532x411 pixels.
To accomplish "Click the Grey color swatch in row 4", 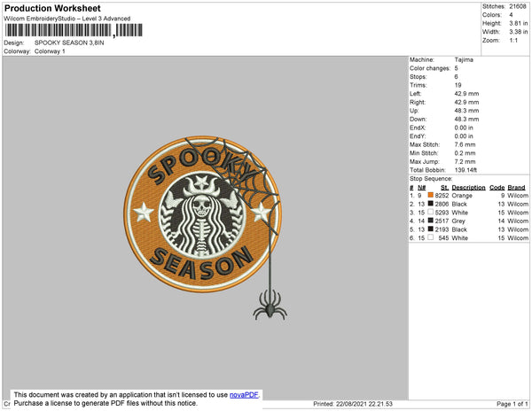I will pyautogui.click(x=431, y=221).
